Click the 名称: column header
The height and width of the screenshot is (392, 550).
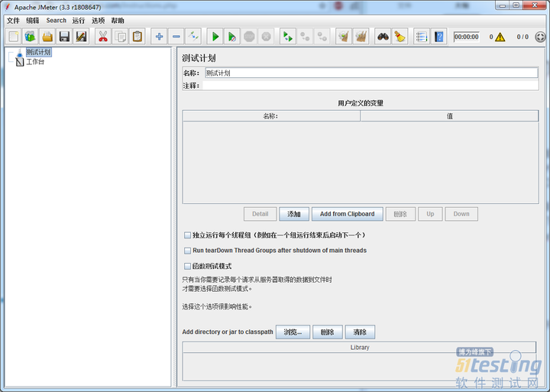tap(271, 116)
